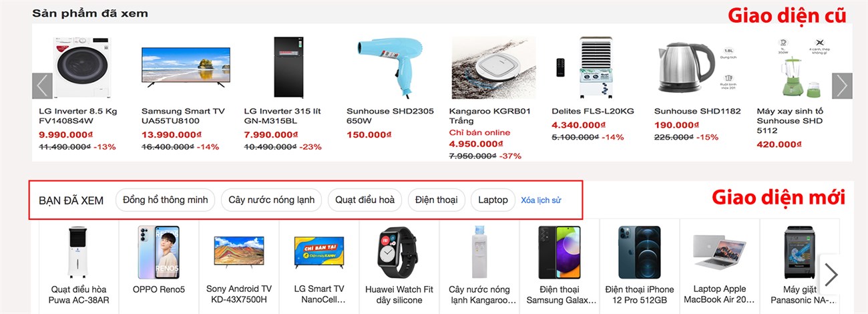Image resolution: width=868 pixels, height=314 pixels.
Task: Open the Samsung Smart TV UA55TU8100 image
Action: pyautogui.click(x=184, y=67)
